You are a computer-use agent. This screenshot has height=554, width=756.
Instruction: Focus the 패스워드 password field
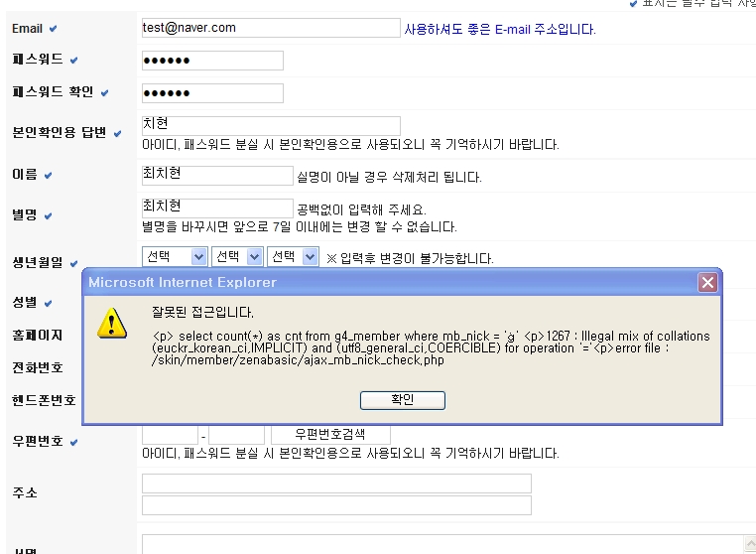coord(212,61)
